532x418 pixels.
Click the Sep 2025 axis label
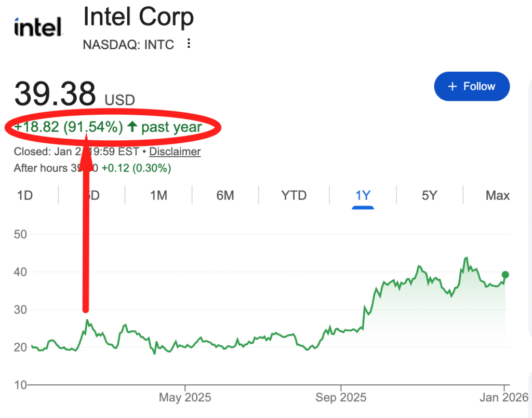click(x=340, y=398)
